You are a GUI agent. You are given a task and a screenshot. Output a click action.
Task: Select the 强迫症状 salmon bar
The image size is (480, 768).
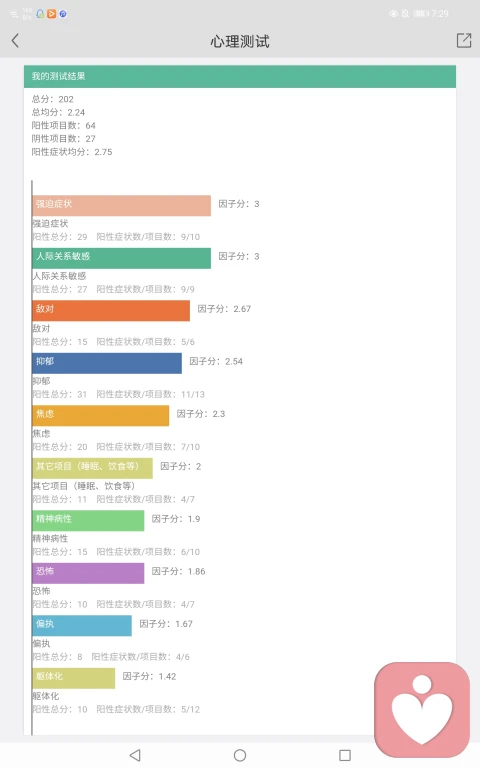click(121, 205)
